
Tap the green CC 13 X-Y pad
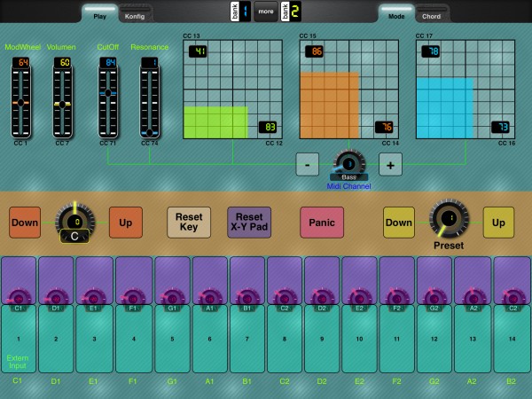click(232, 90)
